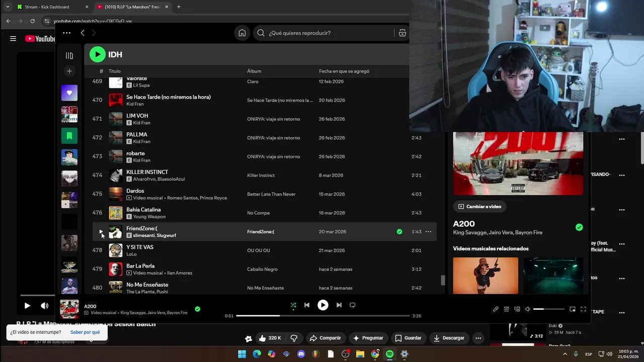The image size is (644, 362).
Task: Click A200 album art in now playing bar
Action: [69, 309]
